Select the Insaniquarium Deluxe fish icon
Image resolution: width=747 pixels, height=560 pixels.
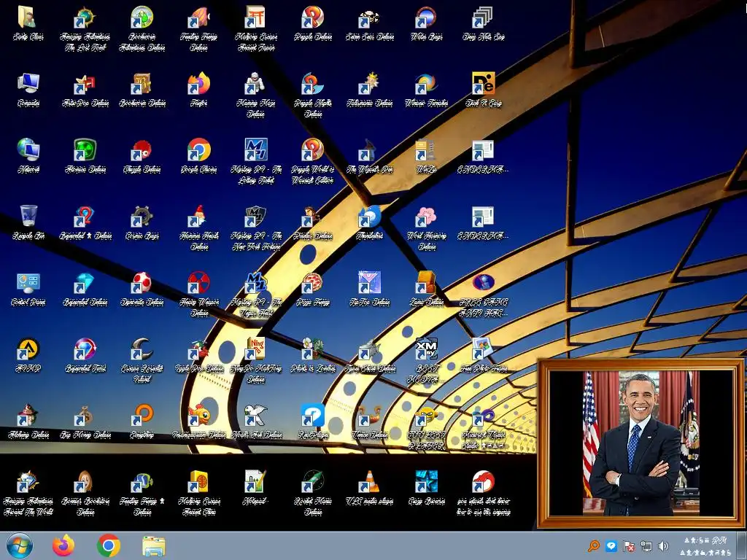click(198, 421)
